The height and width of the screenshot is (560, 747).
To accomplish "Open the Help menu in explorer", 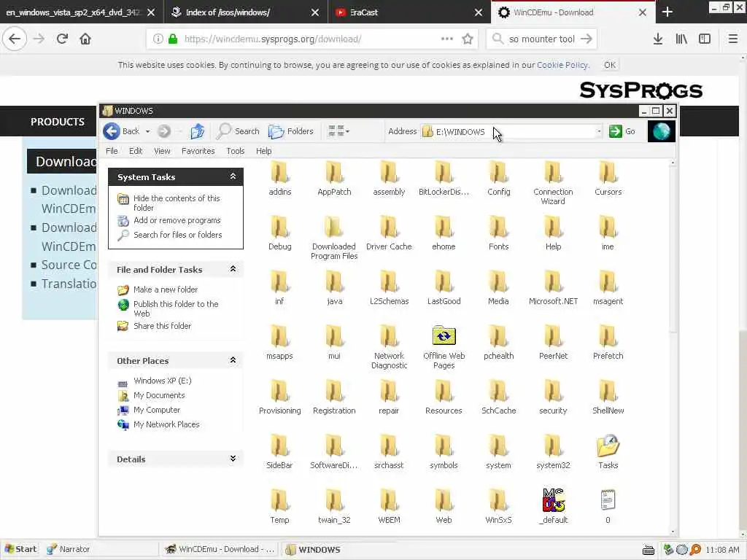I will pos(263,151).
